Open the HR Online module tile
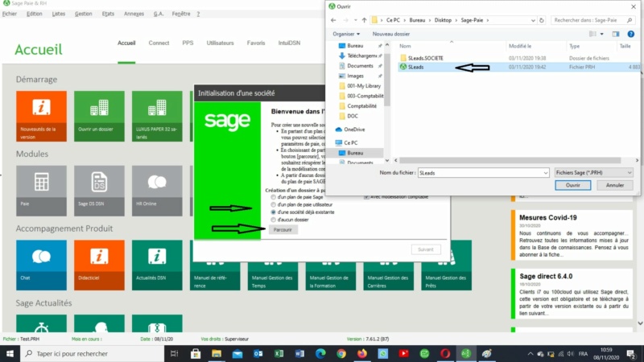644x362 pixels. click(157, 191)
